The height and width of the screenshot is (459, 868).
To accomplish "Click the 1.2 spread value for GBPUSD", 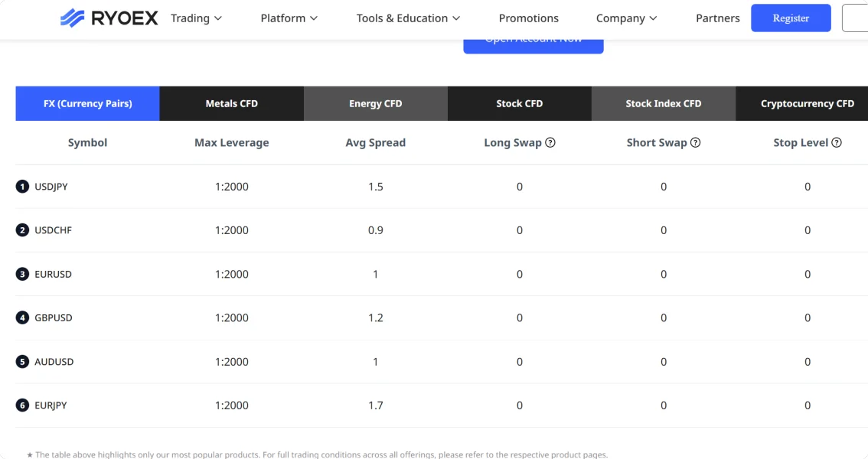I will (375, 317).
